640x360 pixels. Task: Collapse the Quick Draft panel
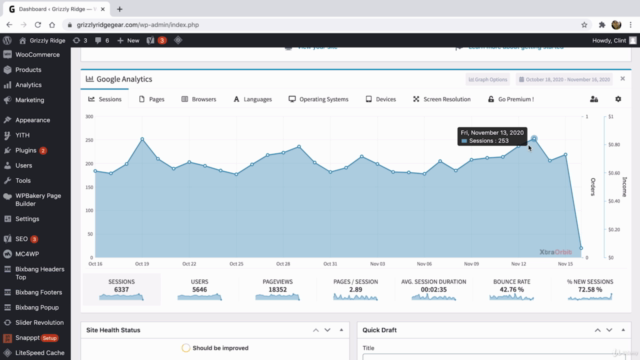pyautogui.click(x=623, y=330)
